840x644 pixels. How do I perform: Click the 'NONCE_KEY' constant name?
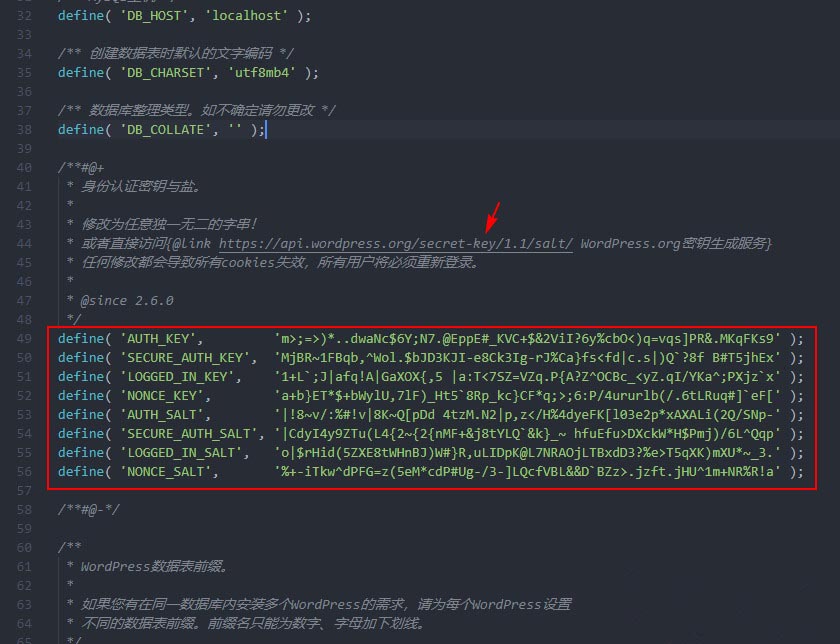coord(161,395)
